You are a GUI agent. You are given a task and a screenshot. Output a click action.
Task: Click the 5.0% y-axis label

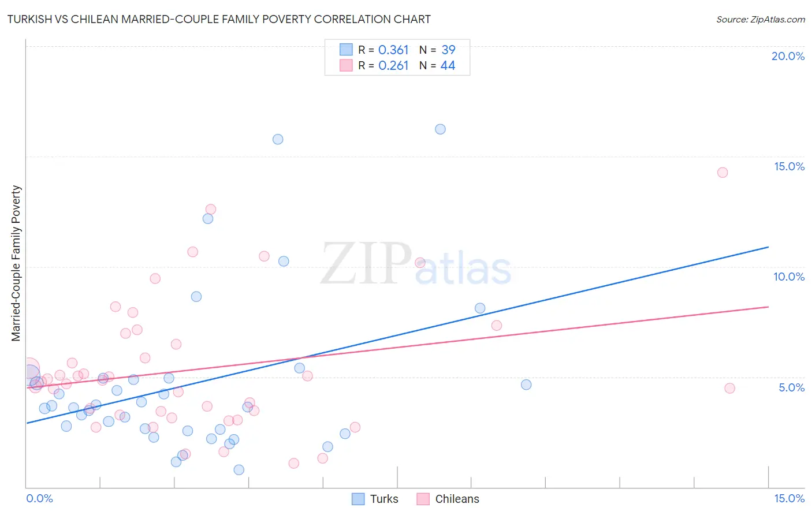(x=791, y=387)
